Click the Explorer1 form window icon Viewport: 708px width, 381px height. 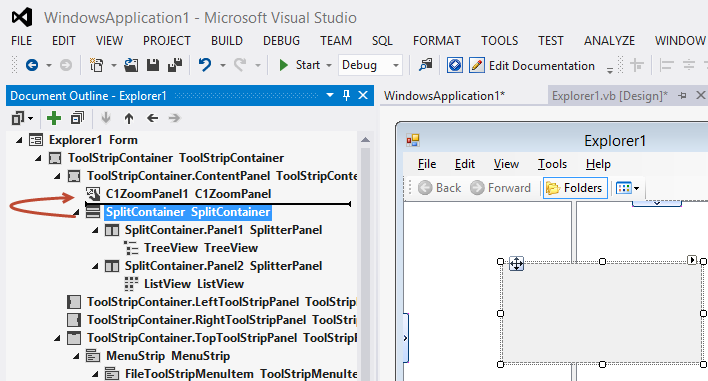tap(413, 140)
